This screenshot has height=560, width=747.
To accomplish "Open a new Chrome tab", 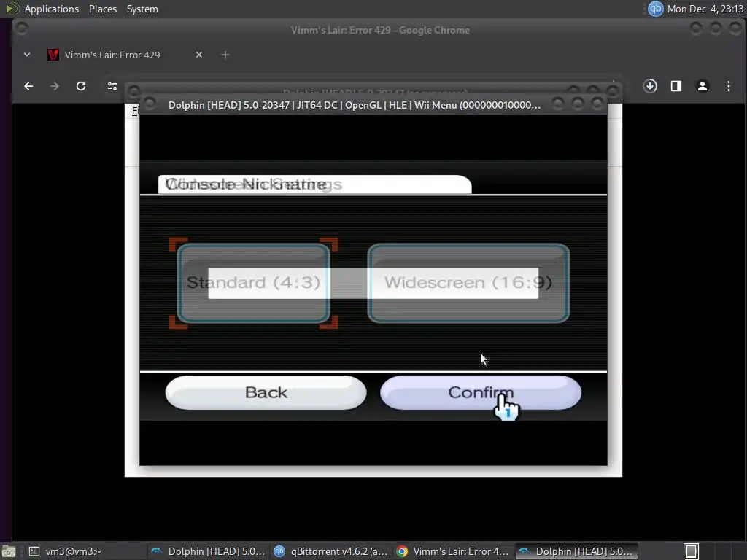I will click(225, 55).
